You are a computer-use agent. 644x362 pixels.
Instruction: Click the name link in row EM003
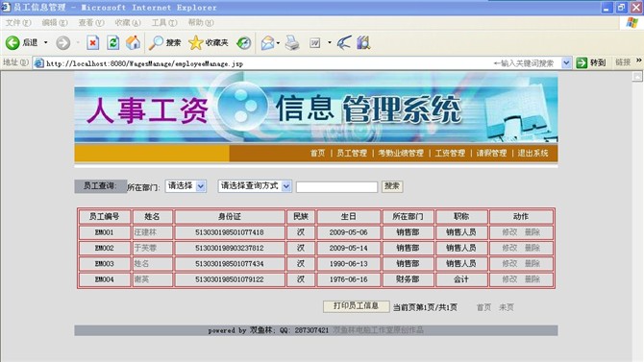[x=141, y=263]
